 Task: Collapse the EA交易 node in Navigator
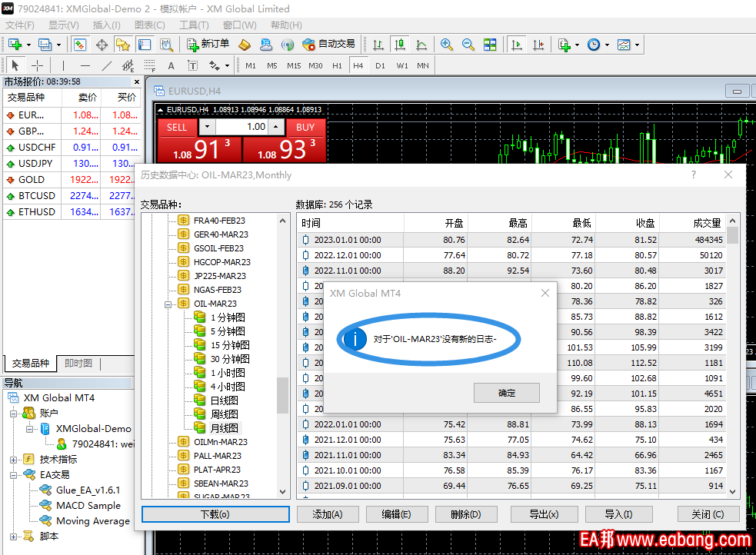pos(14,475)
